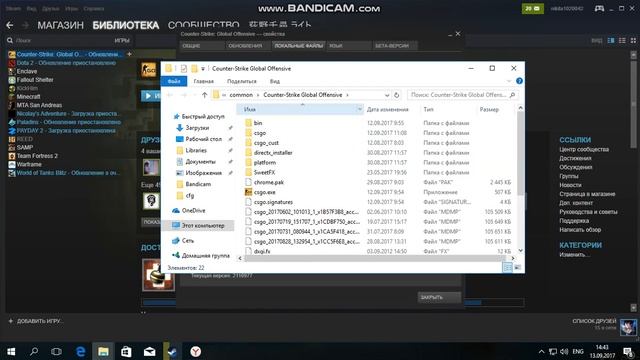Open Загрузки in navigation pane

coord(197,128)
